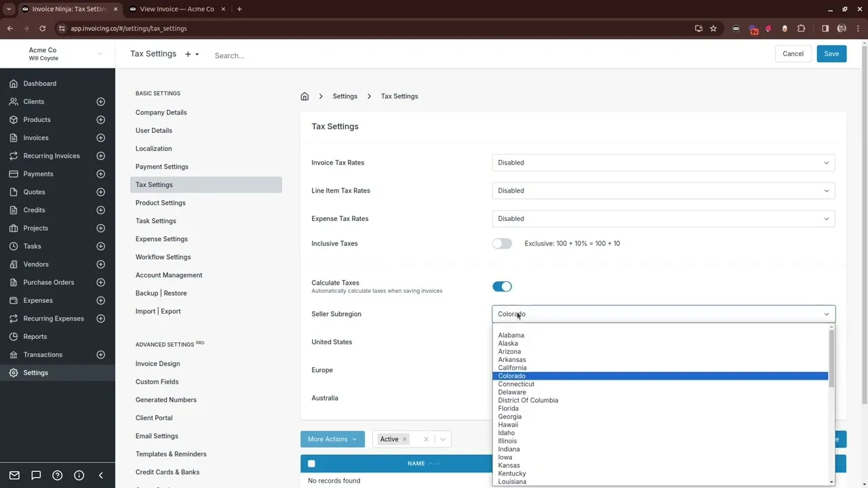Click the Clients people icon
Viewport: 868px width, 488px height.
[x=14, y=102]
